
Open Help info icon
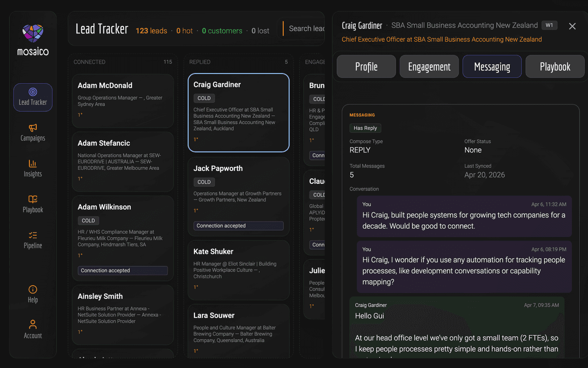point(33,289)
